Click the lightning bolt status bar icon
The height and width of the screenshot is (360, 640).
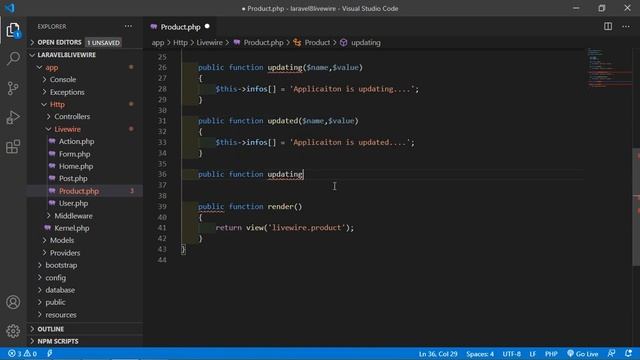(49, 353)
